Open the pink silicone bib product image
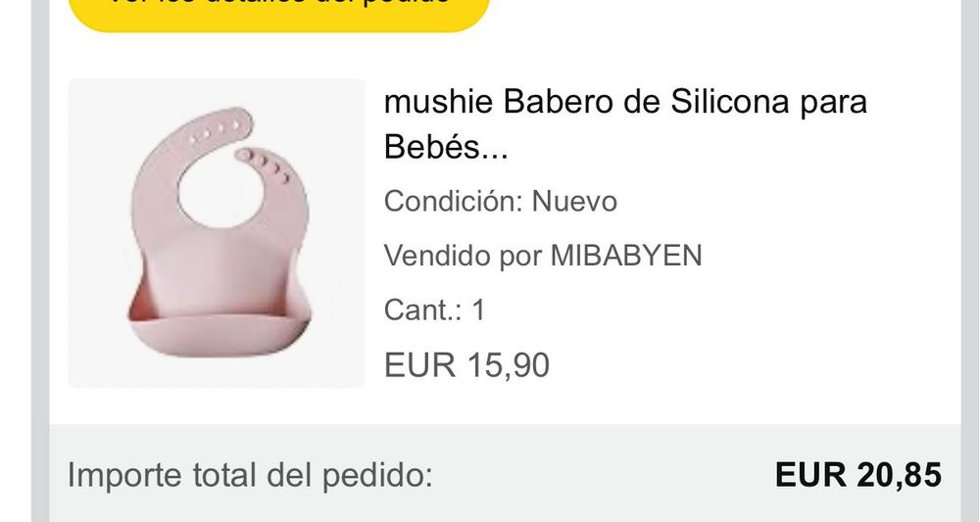This screenshot has height=522, width=980. (x=217, y=233)
